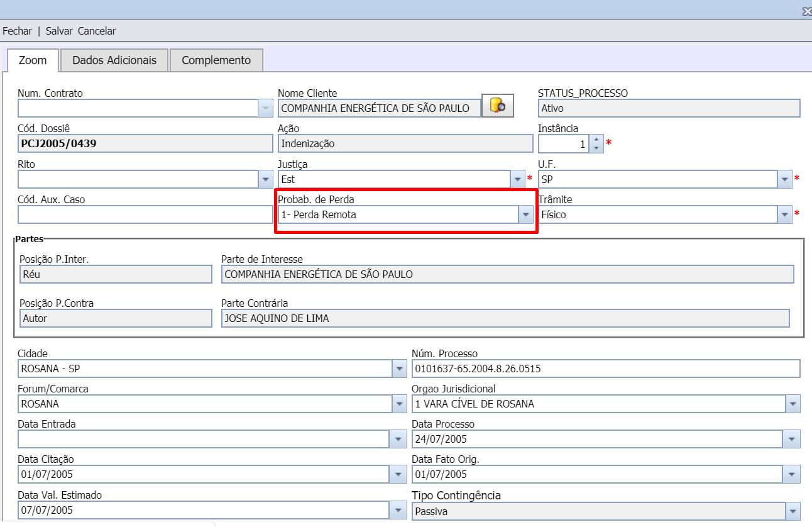
Task: Open the U.F. dropdown showing SP
Action: point(785,179)
